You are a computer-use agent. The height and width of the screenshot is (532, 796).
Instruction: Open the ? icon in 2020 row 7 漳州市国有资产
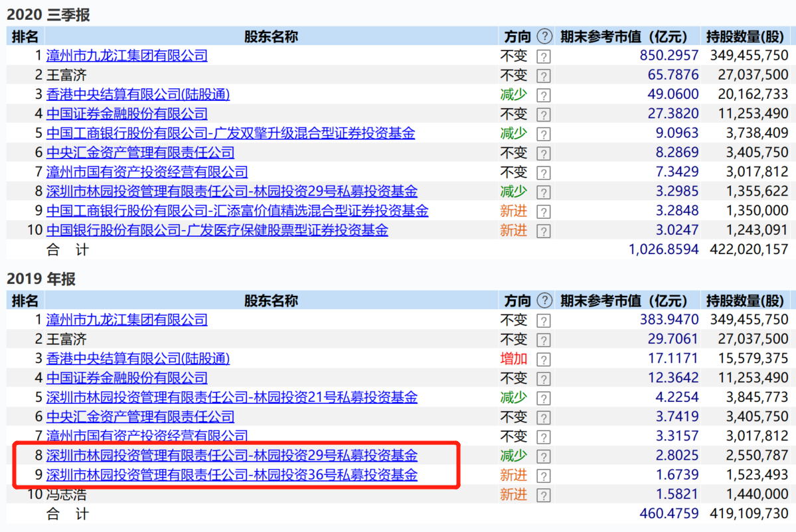[543, 173]
